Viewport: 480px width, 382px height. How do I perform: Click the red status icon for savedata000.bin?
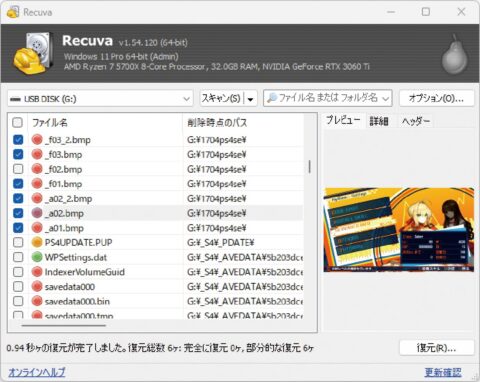pyautogui.click(x=37, y=301)
